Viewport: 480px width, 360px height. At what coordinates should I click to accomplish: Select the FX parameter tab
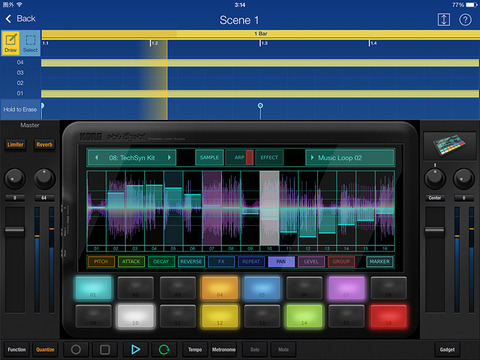click(221, 262)
